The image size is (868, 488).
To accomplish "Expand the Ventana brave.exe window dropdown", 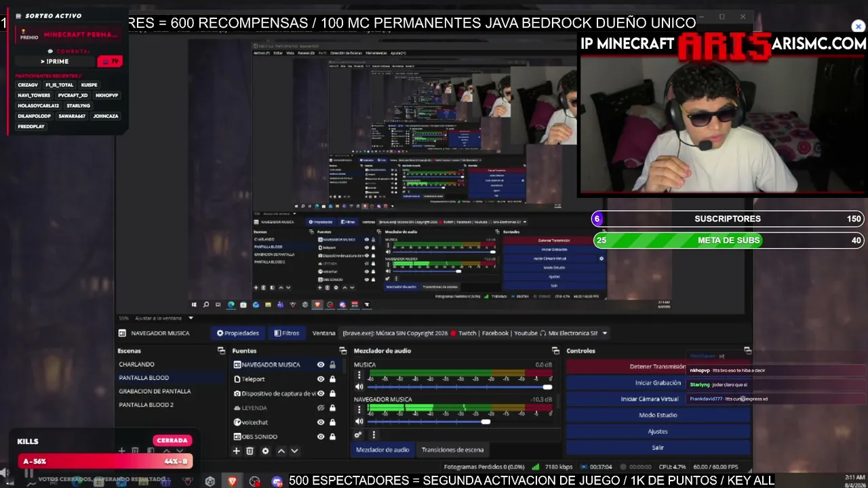I will (x=604, y=333).
